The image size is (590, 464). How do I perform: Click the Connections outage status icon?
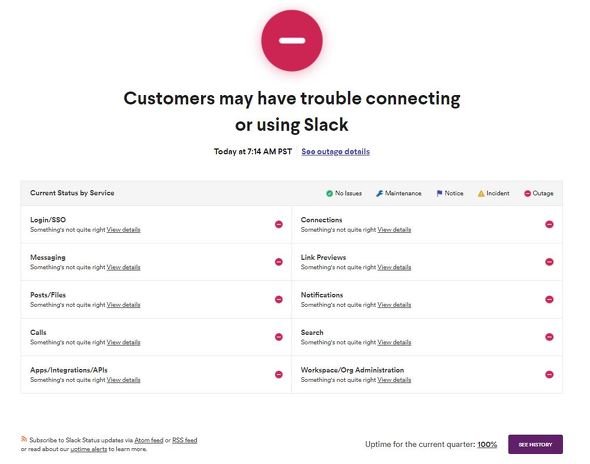tap(549, 224)
